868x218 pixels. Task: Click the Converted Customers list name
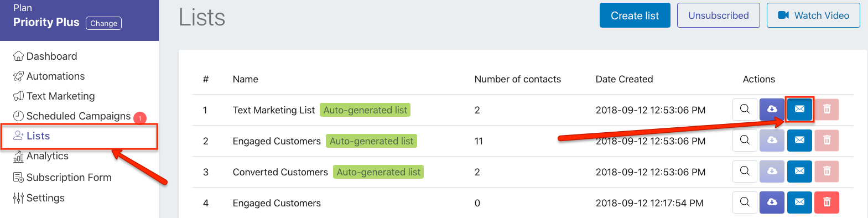[280, 172]
